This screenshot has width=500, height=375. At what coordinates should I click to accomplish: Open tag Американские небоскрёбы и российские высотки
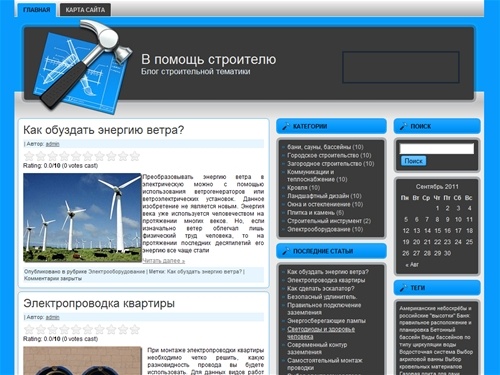coord(435,312)
